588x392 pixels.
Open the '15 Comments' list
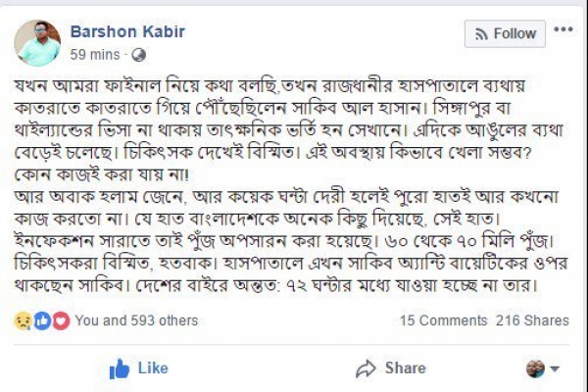442,320
